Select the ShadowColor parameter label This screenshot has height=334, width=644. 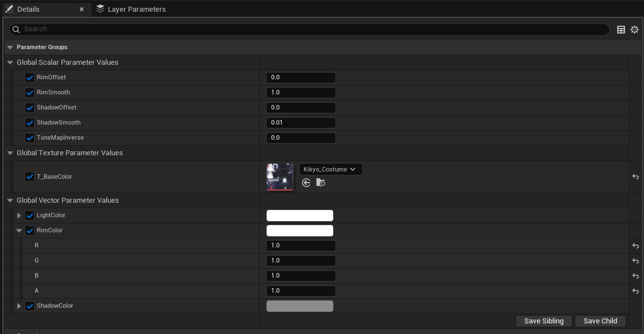(55, 306)
